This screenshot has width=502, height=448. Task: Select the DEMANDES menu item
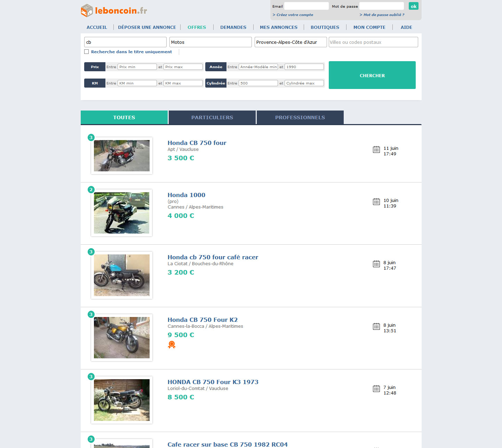click(x=233, y=27)
